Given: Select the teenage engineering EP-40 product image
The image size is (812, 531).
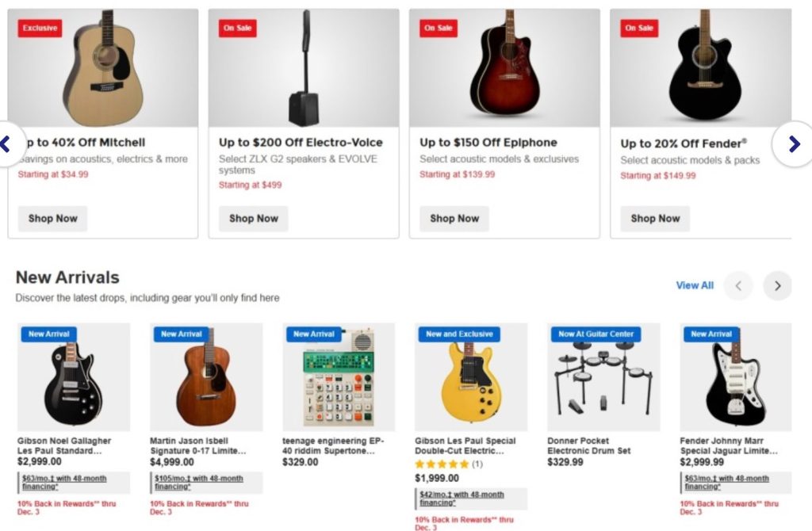Looking at the screenshot, I should (339, 376).
